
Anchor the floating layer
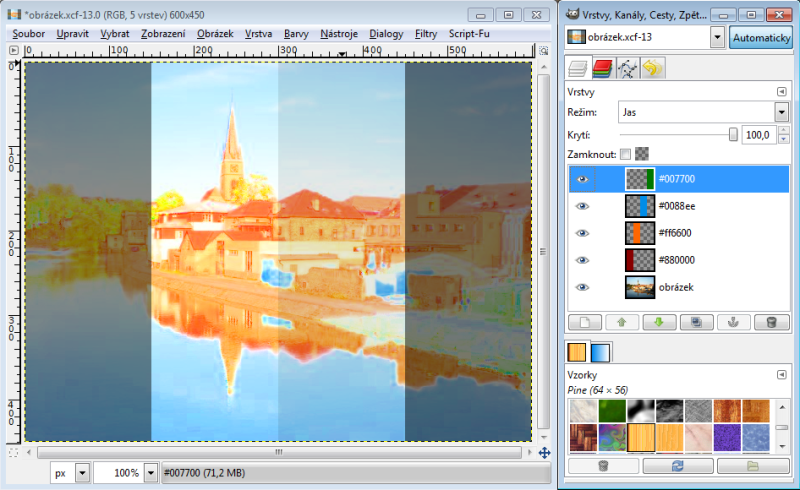734,322
